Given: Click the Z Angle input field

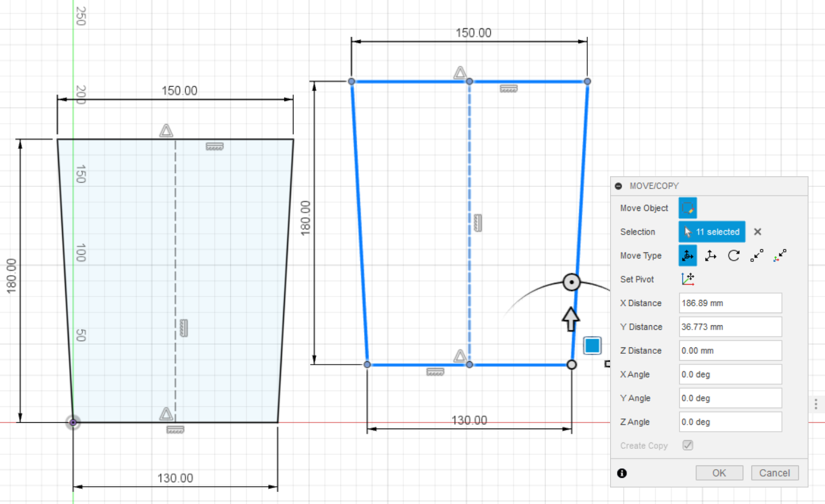Looking at the screenshot, I should [730, 422].
